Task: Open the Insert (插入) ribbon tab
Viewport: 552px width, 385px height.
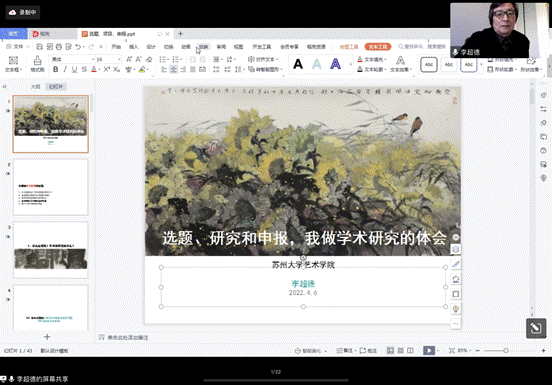Action: coord(133,46)
